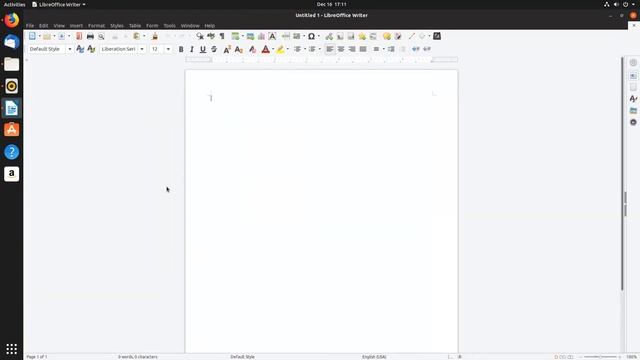
Task: Insert a text box
Action: click(x=272, y=36)
